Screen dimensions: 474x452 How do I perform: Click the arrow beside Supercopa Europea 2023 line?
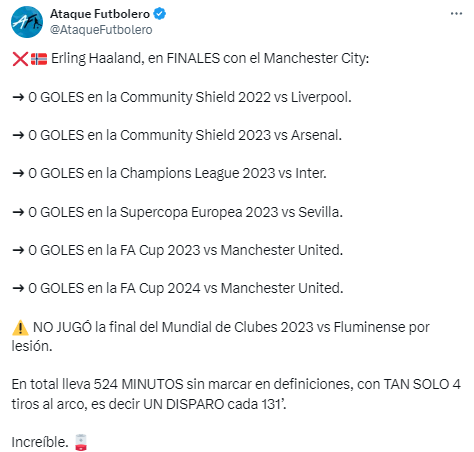pos(18,212)
